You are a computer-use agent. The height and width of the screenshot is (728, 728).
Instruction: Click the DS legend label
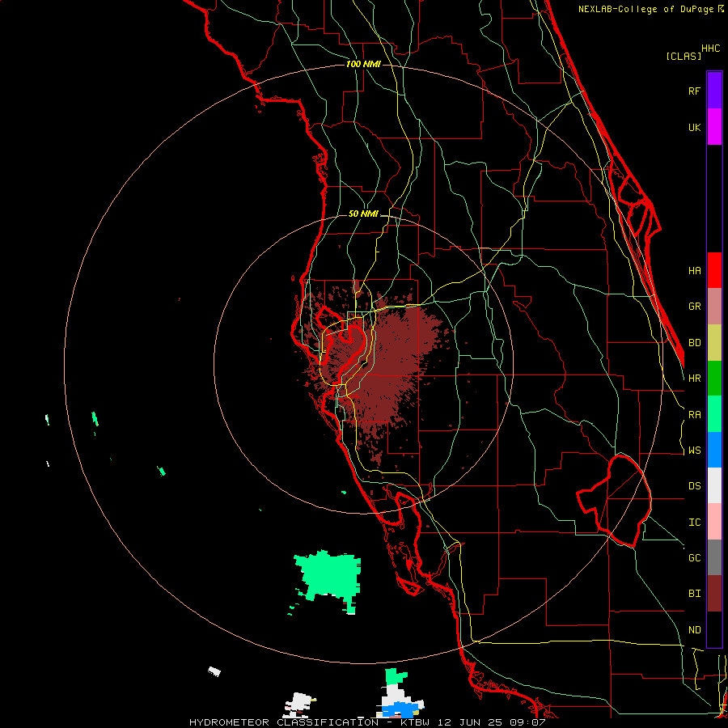694,486
